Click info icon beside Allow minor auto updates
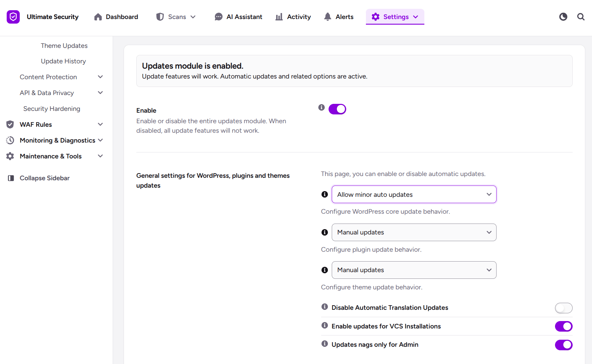The image size is (592, 364). [x=325, y=194]
